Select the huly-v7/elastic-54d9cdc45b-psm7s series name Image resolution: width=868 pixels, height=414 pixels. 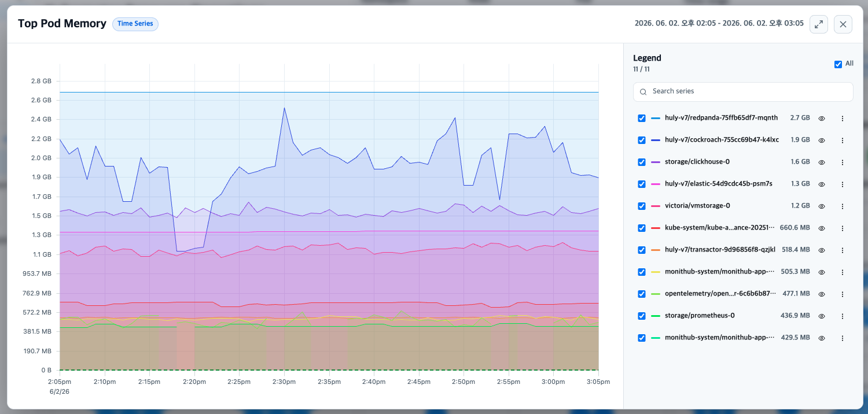[719, 184]
